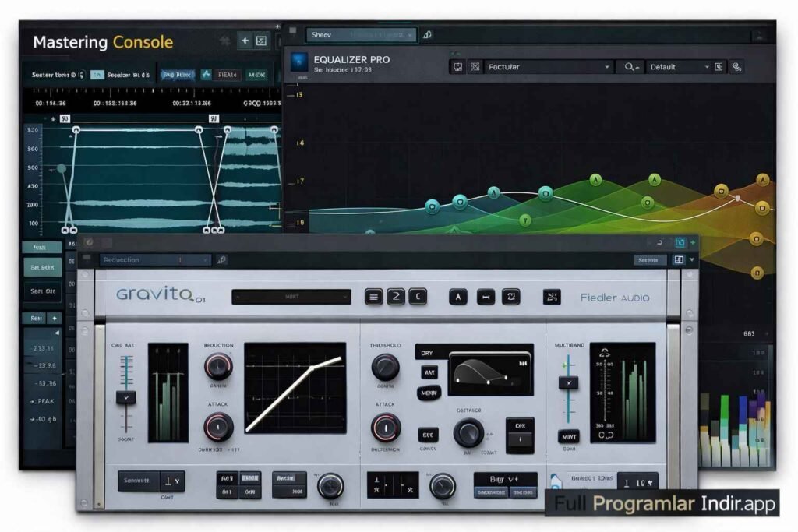Open the routing icon next to Fiedler Audio label
The image size is (798, 532).
(553, 296)
